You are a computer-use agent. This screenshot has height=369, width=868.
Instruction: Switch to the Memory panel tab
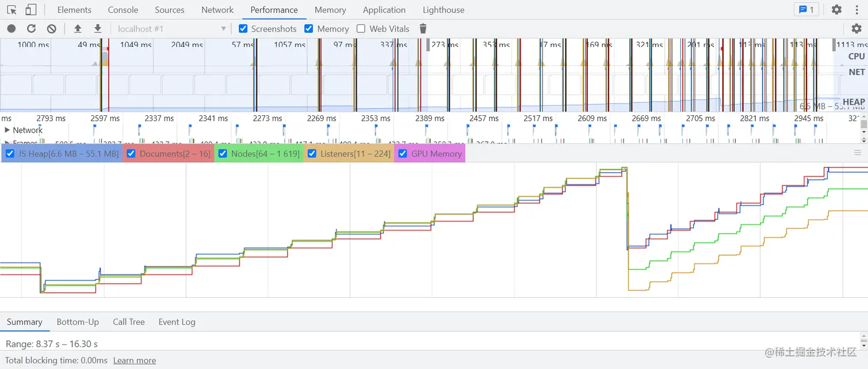click(330, 10)
